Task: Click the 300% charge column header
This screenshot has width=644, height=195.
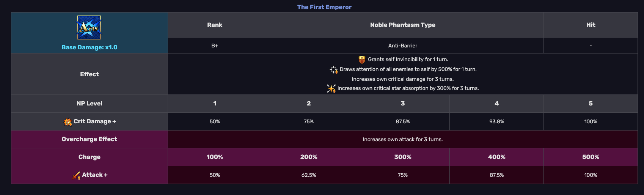Action: tap(402, 157)
